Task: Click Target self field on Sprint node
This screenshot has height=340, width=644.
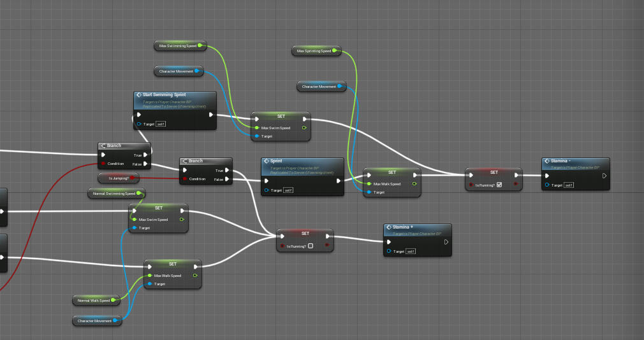Action: (288, 190)
